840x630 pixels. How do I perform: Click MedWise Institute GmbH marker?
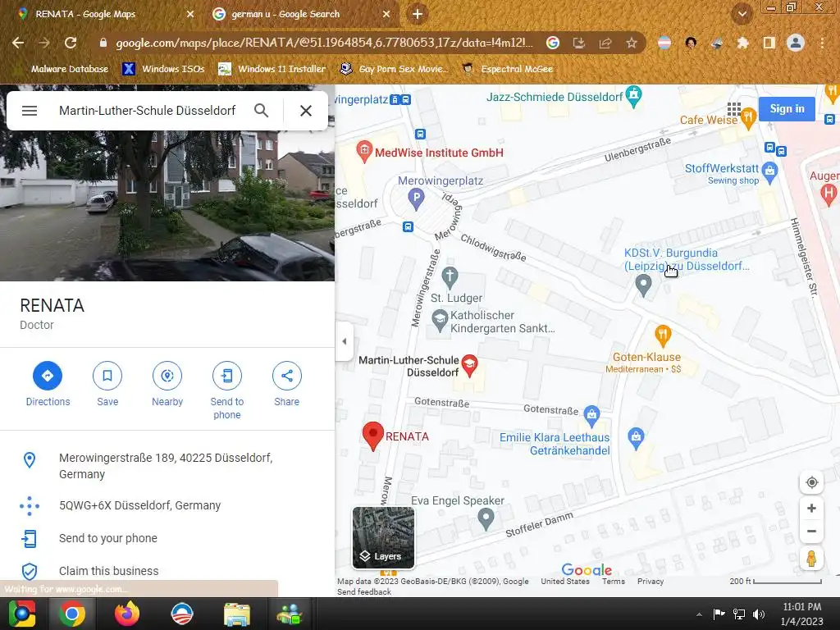click(x=364, y=152)
